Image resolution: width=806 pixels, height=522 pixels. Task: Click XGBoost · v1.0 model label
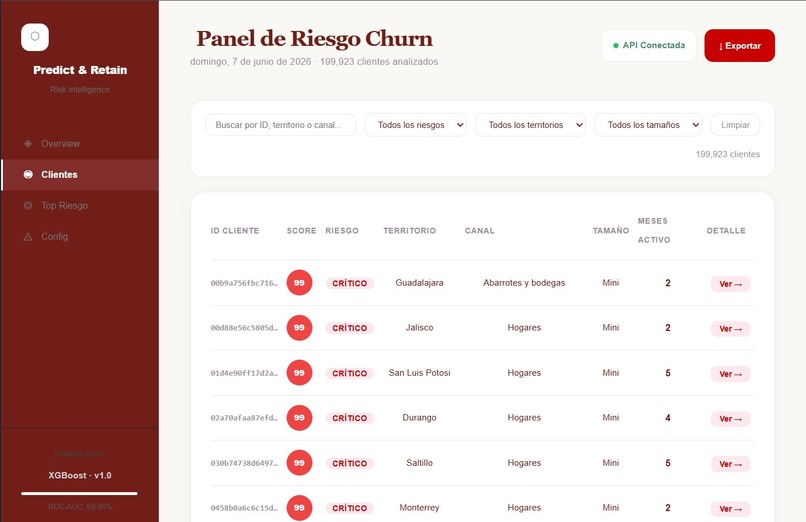80,475
